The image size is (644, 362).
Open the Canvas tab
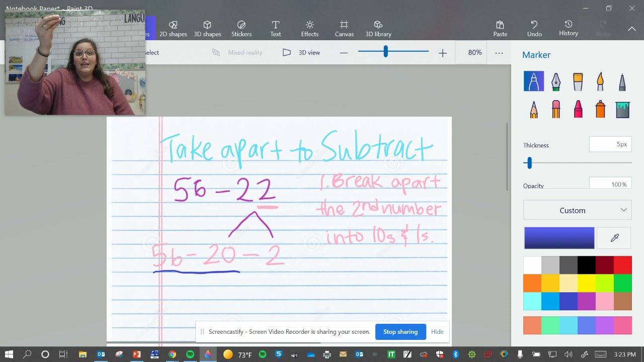click(344, 29)
